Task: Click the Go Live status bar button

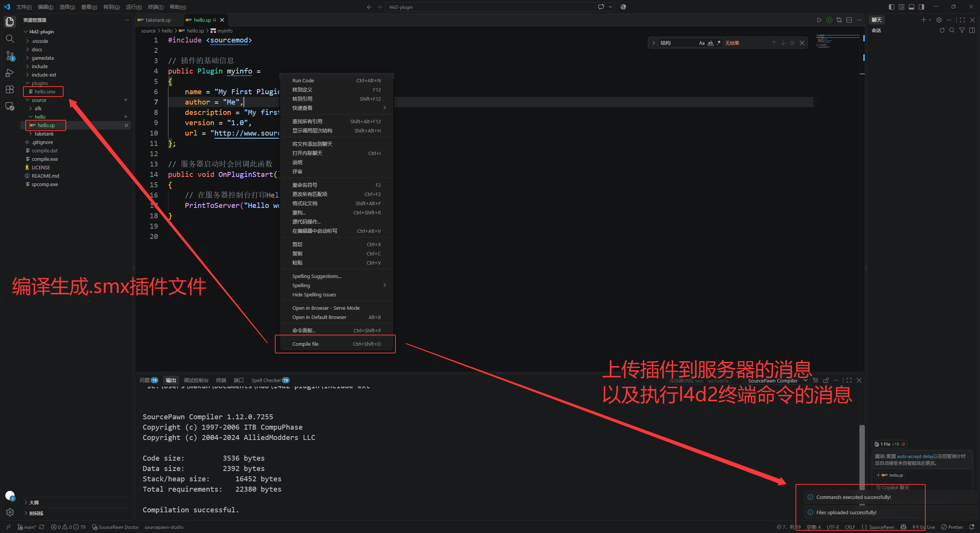Action: (924, 527)
